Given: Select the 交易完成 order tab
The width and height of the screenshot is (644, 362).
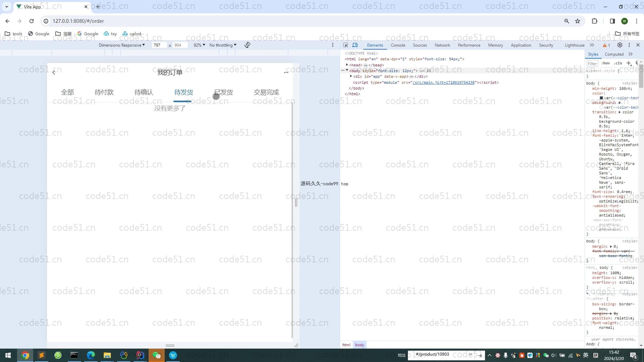Looking at the screenshot, I should tap(266, 92).
